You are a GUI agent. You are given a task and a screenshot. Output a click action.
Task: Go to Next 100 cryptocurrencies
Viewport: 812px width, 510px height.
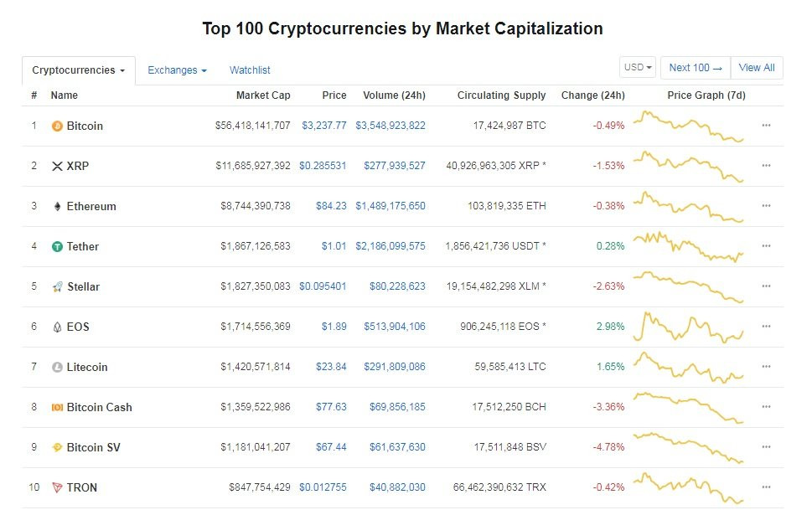(x=696, y=68)
